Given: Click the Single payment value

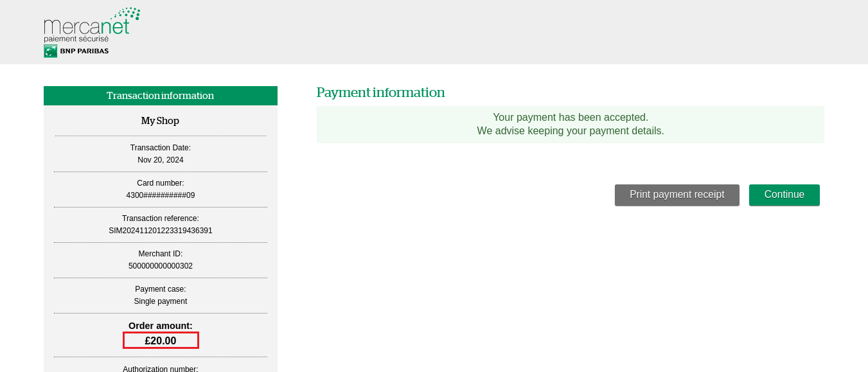Looking at the screenshot, I should 160,301.
